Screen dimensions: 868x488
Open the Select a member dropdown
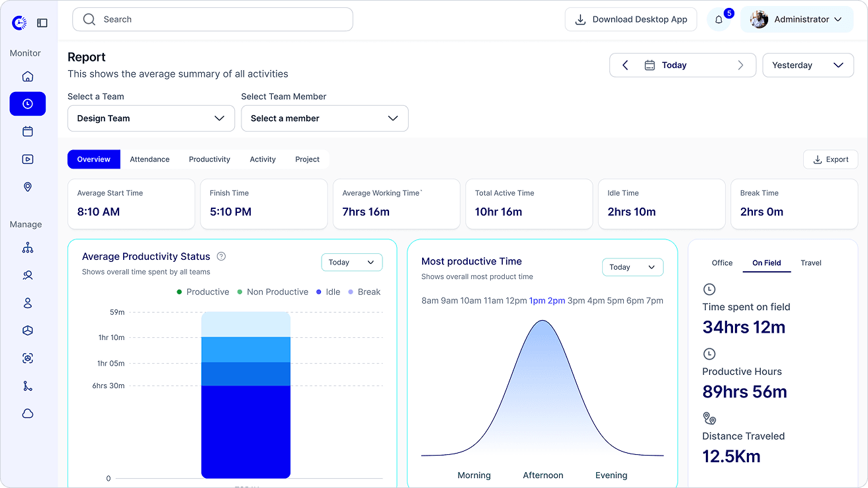pos(325,118)
